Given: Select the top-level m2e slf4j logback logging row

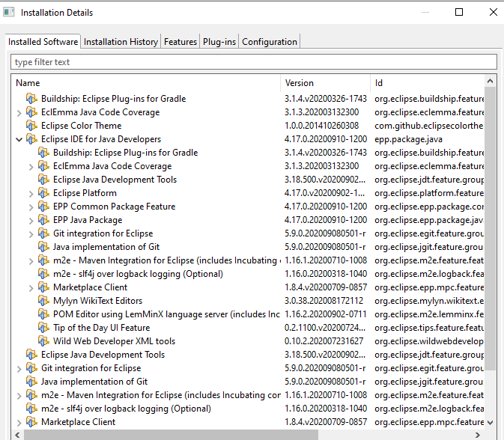Looking at the screenshot, I should point(126,409).
